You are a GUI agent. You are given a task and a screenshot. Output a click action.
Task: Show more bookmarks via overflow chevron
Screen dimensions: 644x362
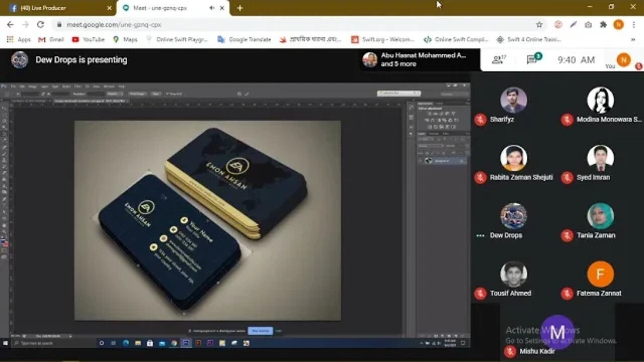click(633, 39)
